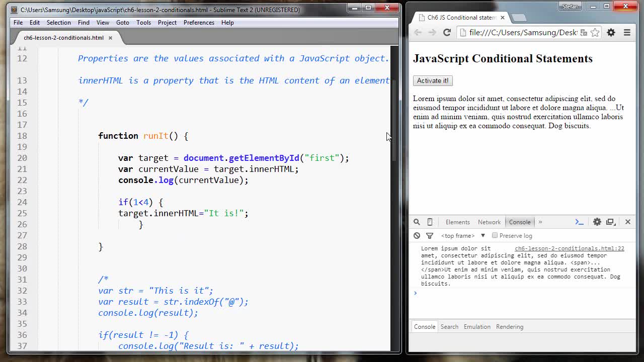Click the Stefan profile button in Chrome
This screenshot has height=362, width=644.
[571, 7]
